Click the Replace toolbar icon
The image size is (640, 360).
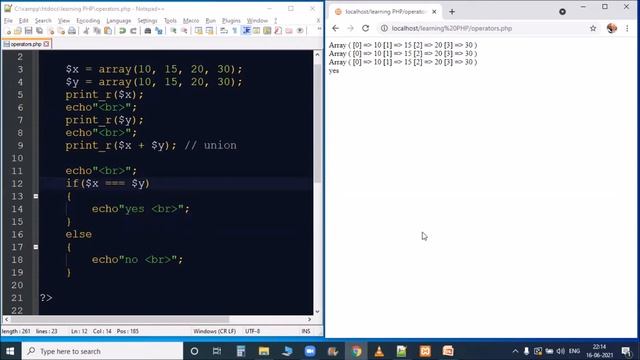(159, 31)
